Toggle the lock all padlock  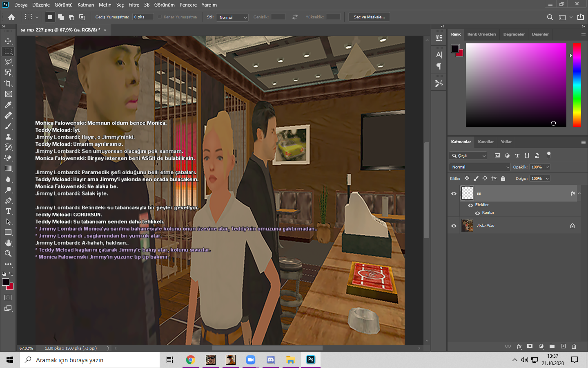click(503, 178)
